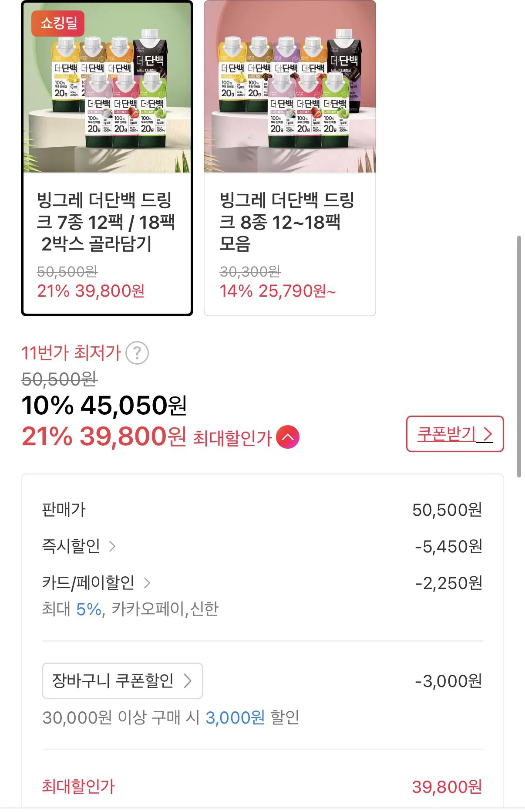Open 빙그레 더단백 8종 모음 title
This screenshot has width=525, height=812.
tap(286, 222)
